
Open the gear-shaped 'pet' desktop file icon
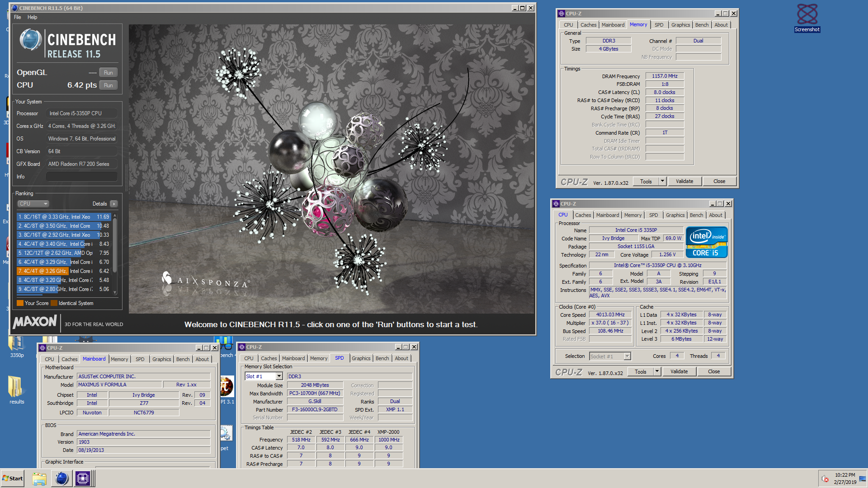[226, 433]
